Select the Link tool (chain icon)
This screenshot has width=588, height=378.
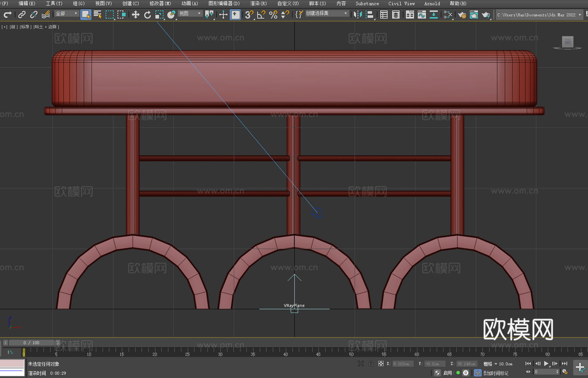tap(22, 14)
